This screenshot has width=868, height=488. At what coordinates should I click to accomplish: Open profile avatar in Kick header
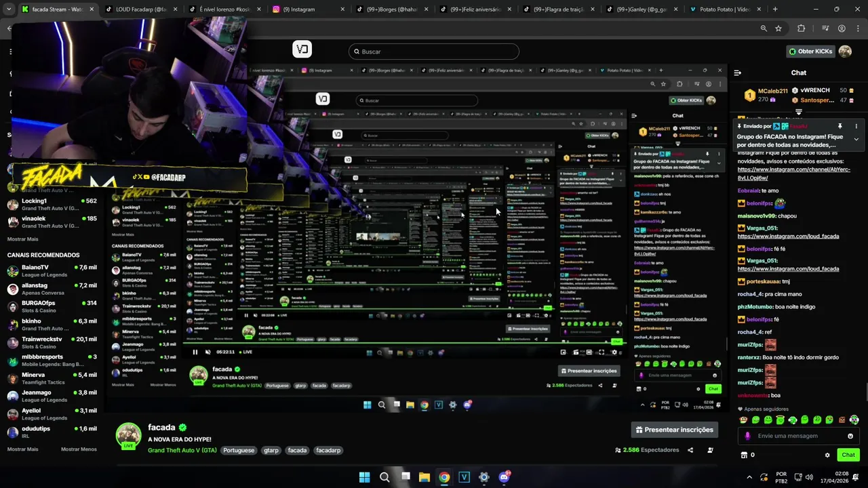pos(845,52)
